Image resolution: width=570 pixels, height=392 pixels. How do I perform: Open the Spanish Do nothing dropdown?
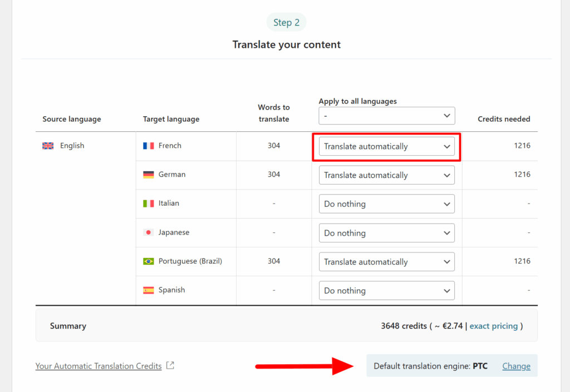click(x=386, y=290)
